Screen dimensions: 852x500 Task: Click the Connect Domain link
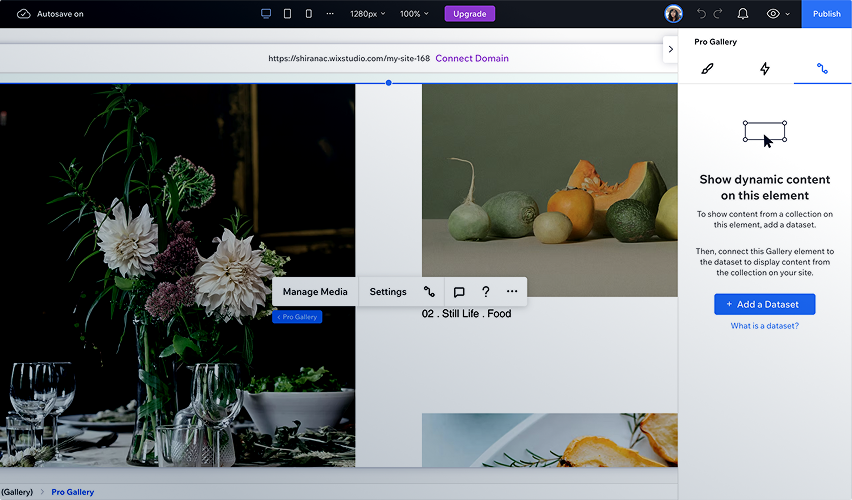472,58
